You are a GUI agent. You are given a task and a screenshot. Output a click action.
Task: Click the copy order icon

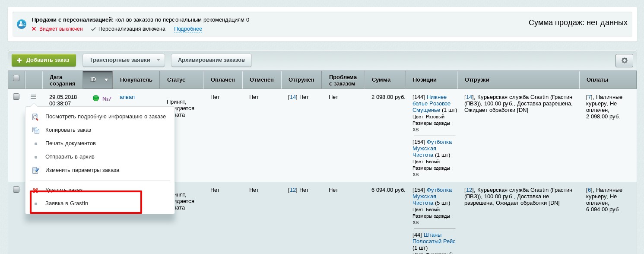click(36, 130)
